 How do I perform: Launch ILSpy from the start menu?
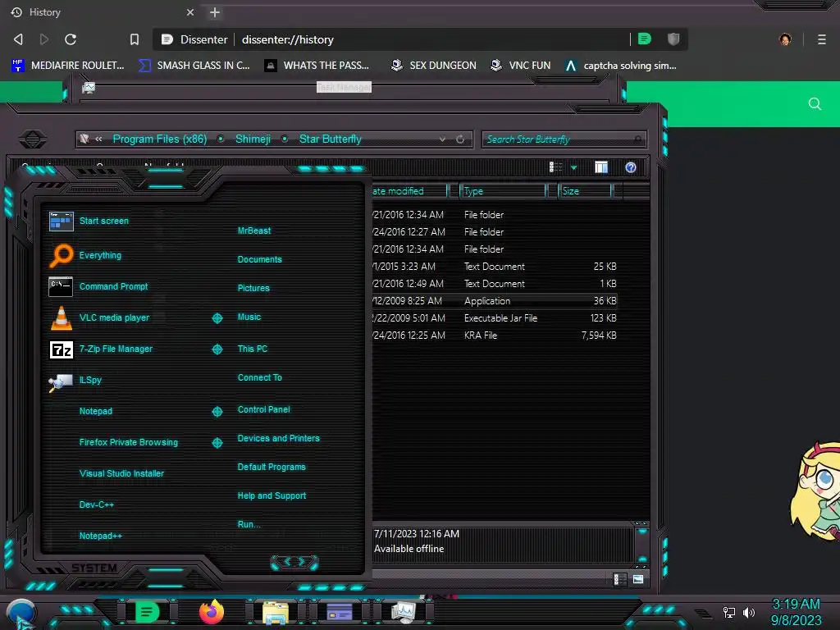(75, 381)
